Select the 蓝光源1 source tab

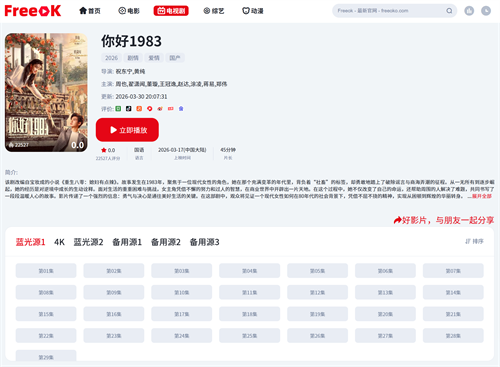click(x=30, y=242)
